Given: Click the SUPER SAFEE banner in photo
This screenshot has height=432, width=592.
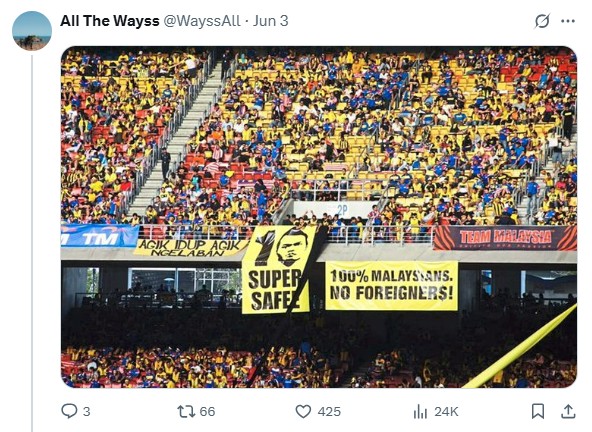Looking at the screenshot, I should 279,270.
